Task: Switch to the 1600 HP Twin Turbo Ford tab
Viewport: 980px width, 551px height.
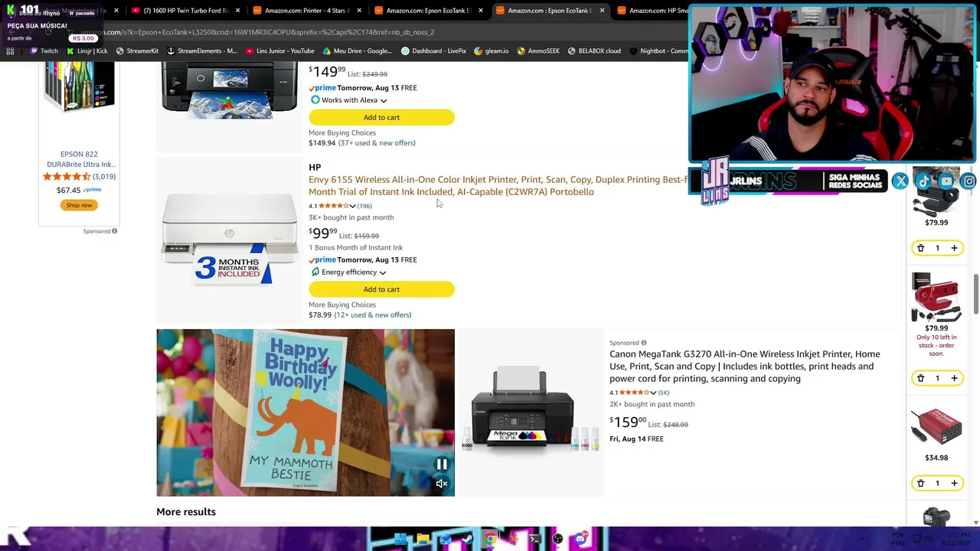Action: pos(186,11)
